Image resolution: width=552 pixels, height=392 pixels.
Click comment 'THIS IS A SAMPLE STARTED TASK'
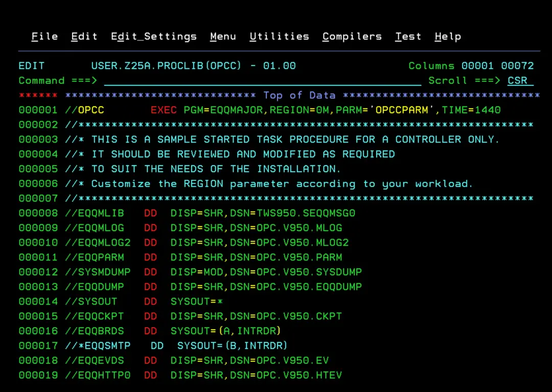click(187, 140)
